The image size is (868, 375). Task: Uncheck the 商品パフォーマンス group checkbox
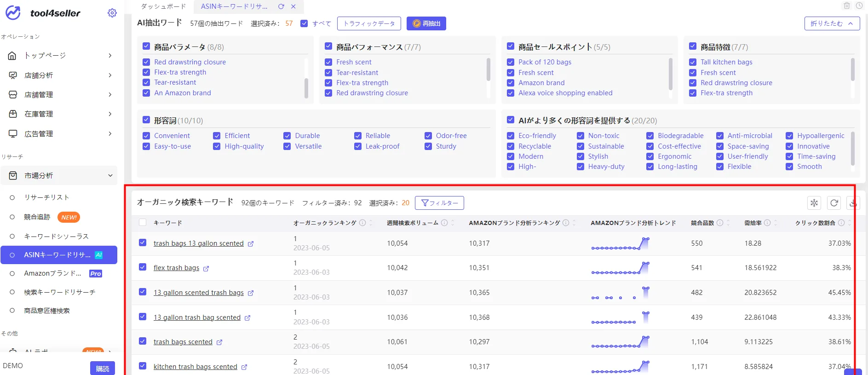click(x=328, y=46)
